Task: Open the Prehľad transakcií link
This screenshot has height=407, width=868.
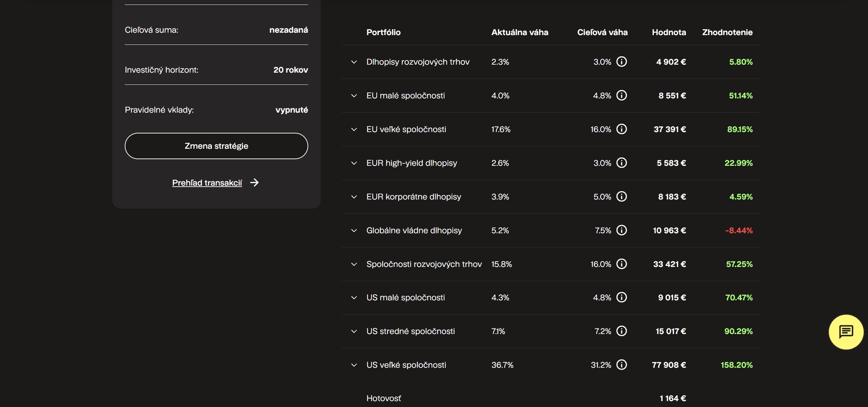Action: click(x=207, y=183)
